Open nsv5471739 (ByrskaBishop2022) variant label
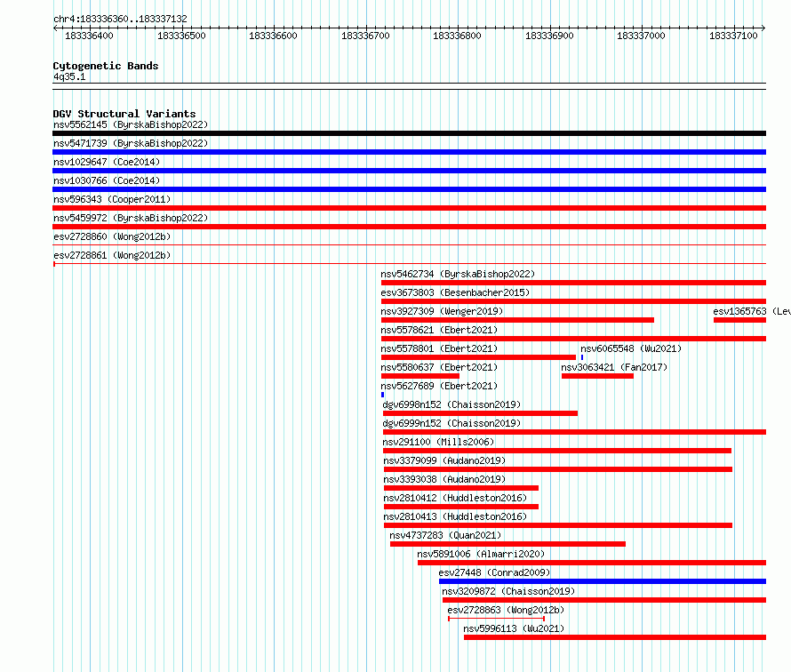Viewport: 791px width, 672px height. point(131,143)
